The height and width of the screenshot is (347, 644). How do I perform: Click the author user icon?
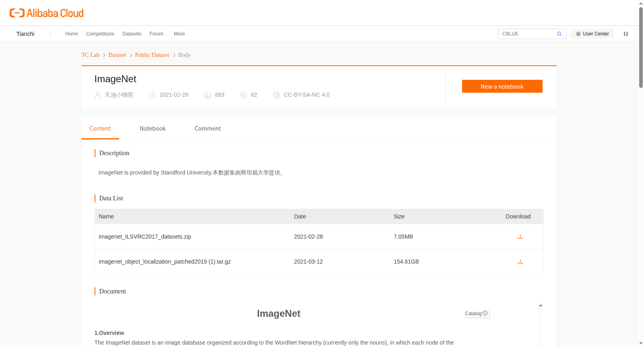(97, 95)
